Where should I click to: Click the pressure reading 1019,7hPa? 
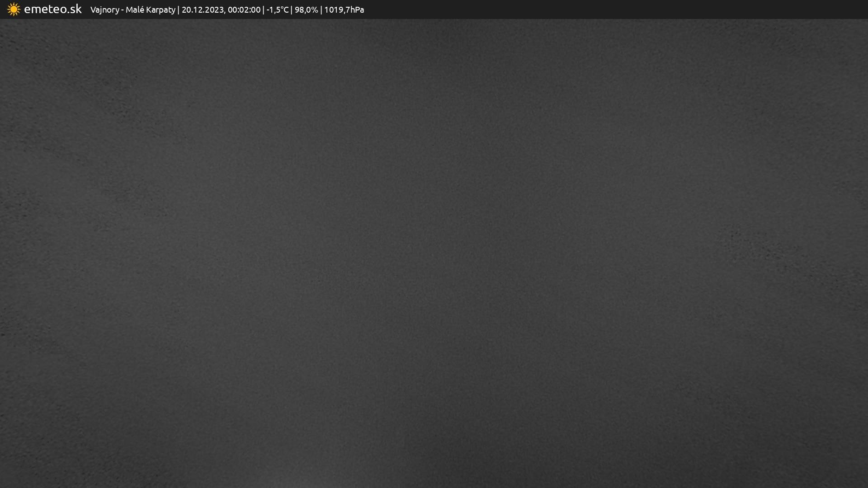pyautogui.click(x=344, y=10)
